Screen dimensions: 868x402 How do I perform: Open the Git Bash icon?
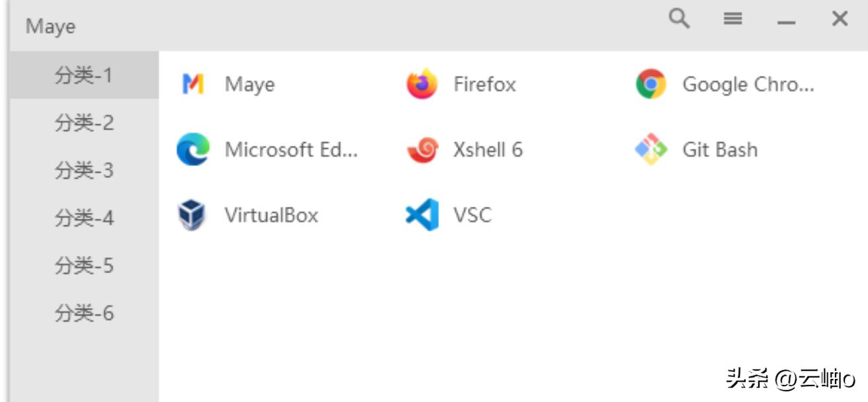(651, 149)
